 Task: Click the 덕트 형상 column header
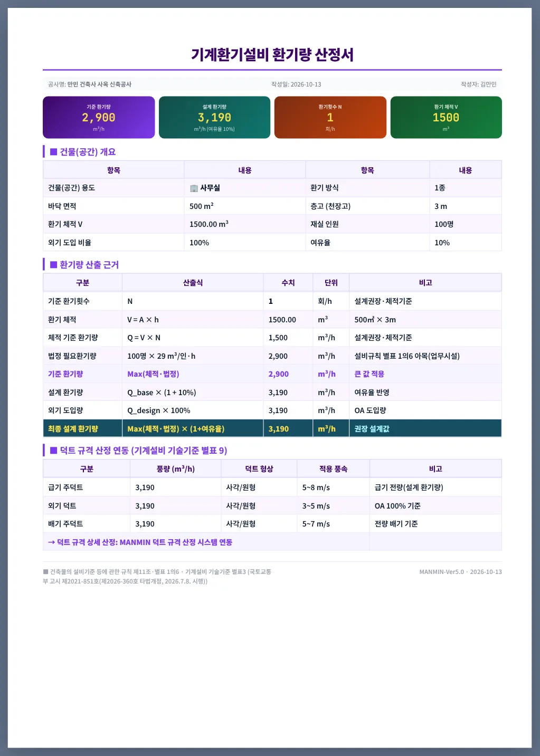coord(259,469)
